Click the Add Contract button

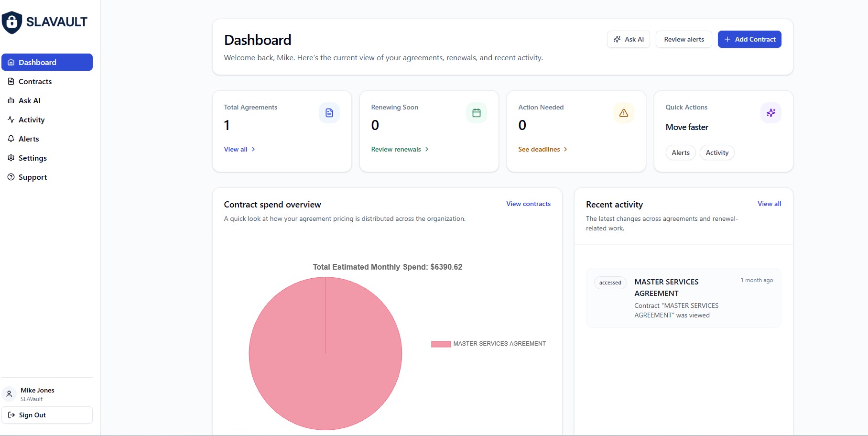[749, 39]
